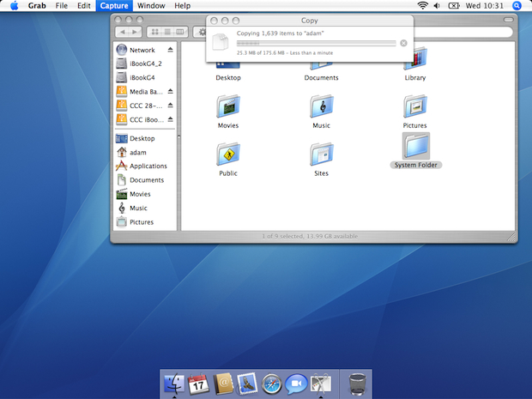
Task: Click the Desktop folder label
Action: pyautogui.click(x=228, y=78)
